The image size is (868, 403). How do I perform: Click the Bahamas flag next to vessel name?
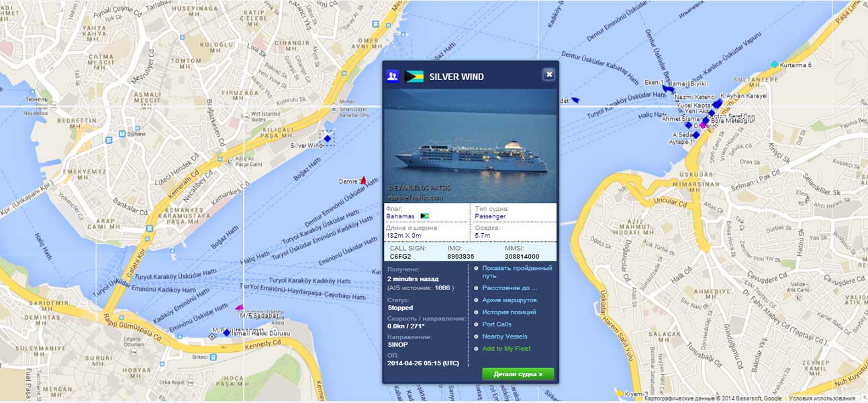coord(414,77)
